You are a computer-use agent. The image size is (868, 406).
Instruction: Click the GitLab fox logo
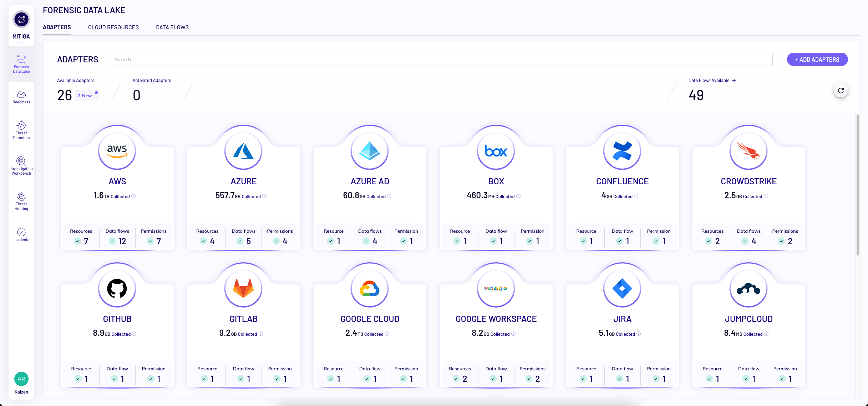[x=243, y=289]
